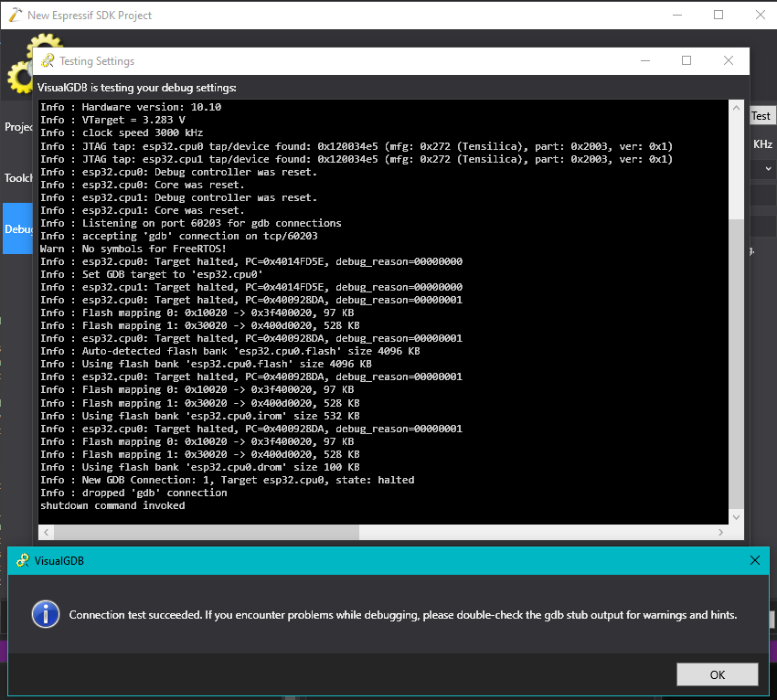This screenshot has width=777, height=700.
Task: Click the "dropped 'gdb' connection" log line
Action: [x=133, y=493]
